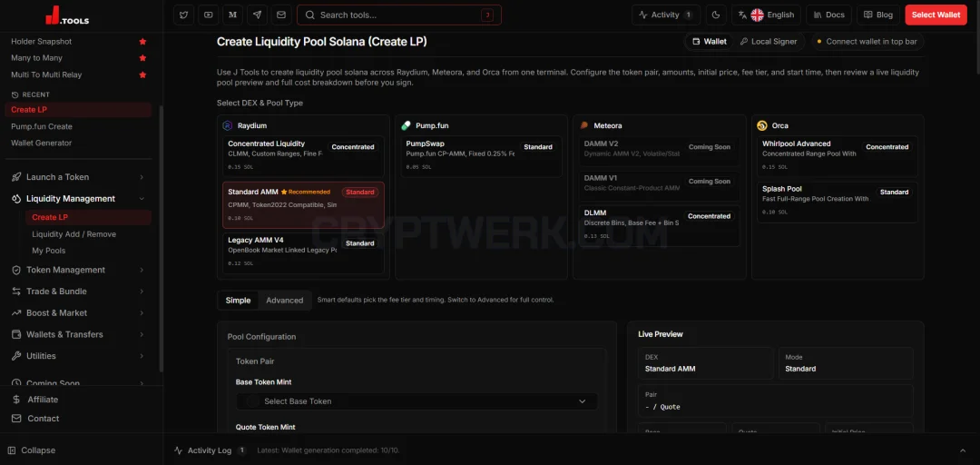Open the Activity panel button
Image resolution: width=980 pixels, height=465 pixels.
point(666,15)
